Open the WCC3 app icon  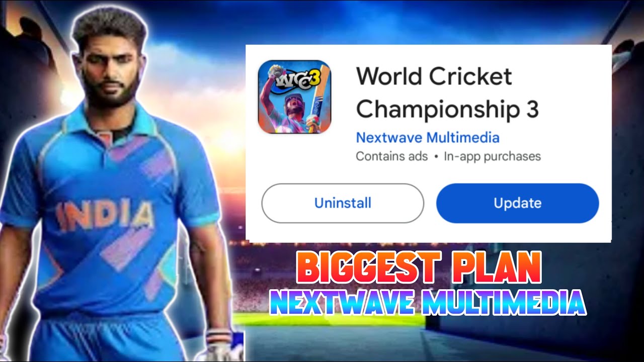[x=294, y=97]
